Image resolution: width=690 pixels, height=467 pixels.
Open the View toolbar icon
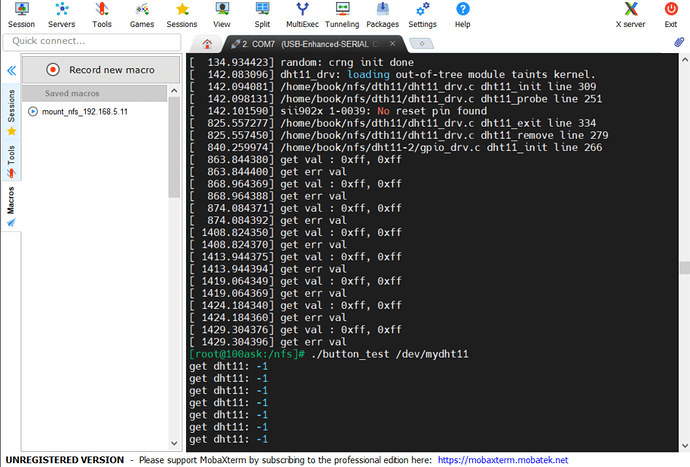click(x=222, y=15)
